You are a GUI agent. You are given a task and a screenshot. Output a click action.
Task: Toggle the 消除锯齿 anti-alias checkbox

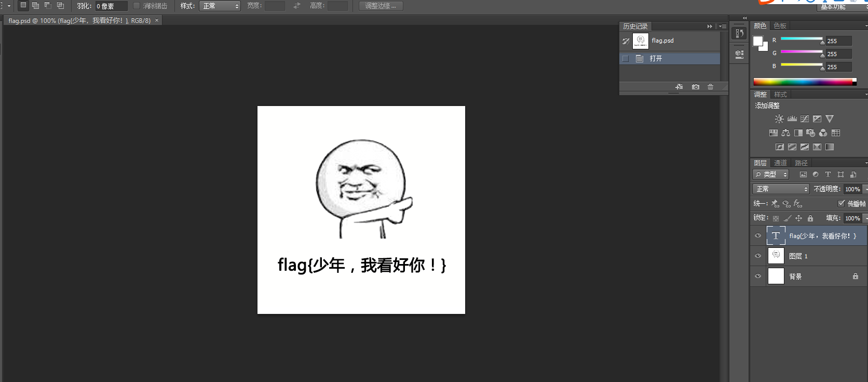pyautogui.click(x=137, y=6)
